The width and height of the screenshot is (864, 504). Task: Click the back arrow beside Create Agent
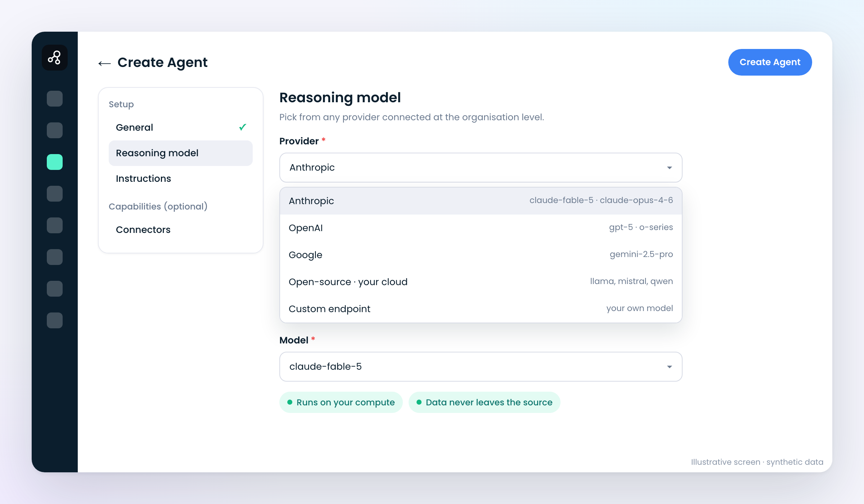(x=104, y=63)
